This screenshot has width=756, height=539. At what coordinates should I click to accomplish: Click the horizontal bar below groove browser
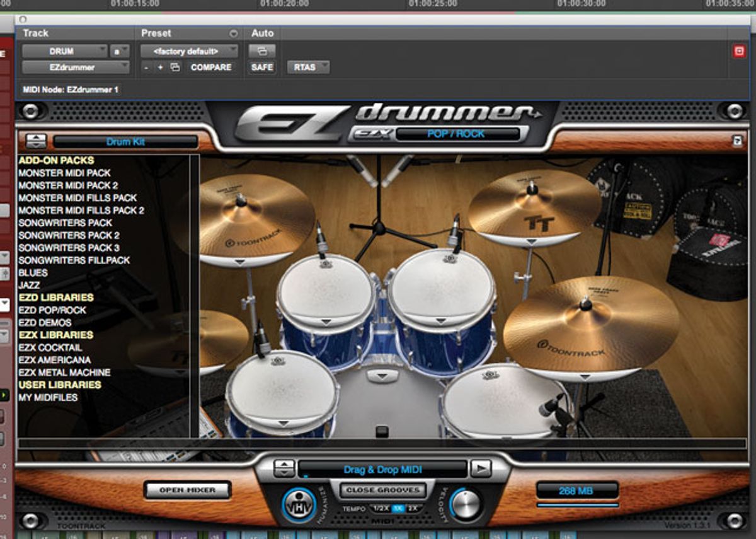tap(382, 443)
